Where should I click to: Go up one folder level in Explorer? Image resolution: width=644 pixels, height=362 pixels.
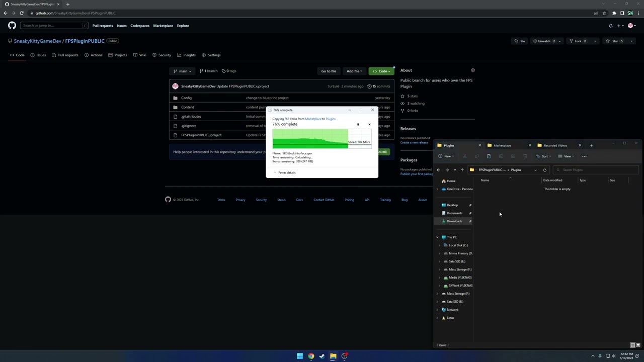coord(462,170)
